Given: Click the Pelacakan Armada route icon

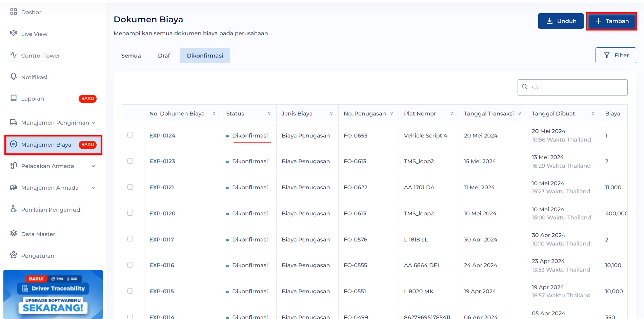Looking at the screenshot, I should 14,166.
